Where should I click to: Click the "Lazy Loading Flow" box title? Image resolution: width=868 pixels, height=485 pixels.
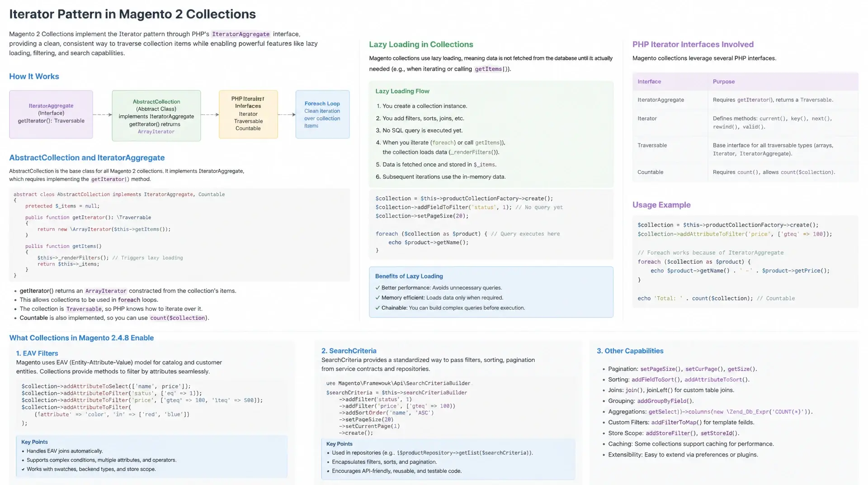click(x=402, y=91)
